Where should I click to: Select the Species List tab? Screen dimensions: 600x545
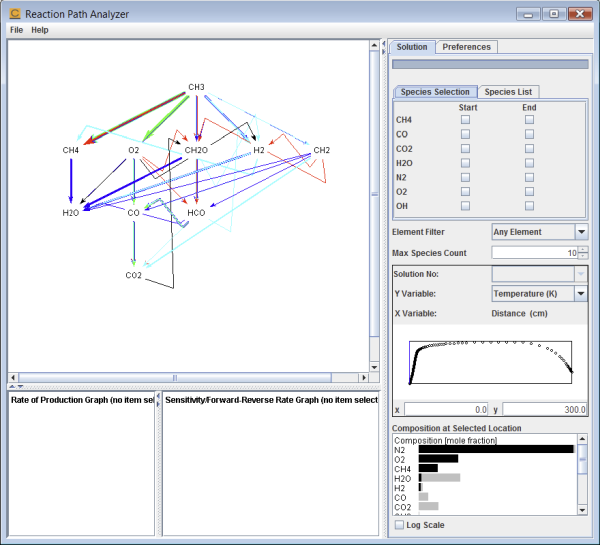(508, 92)
